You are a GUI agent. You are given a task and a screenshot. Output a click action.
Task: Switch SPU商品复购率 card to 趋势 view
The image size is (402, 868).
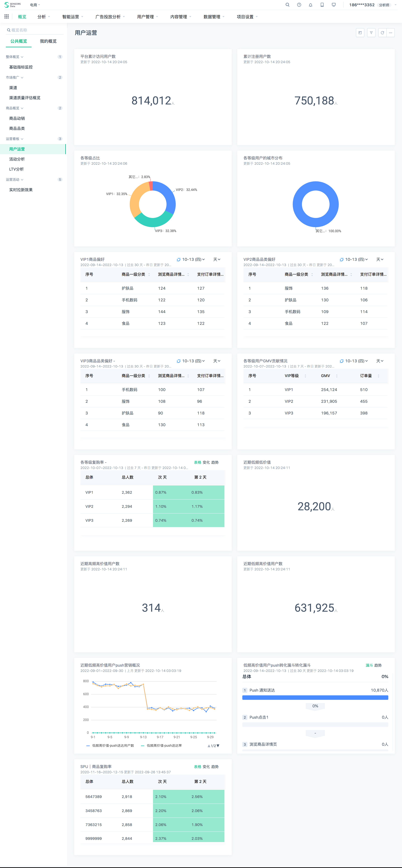pyautogui.click(x=215, y=767)
